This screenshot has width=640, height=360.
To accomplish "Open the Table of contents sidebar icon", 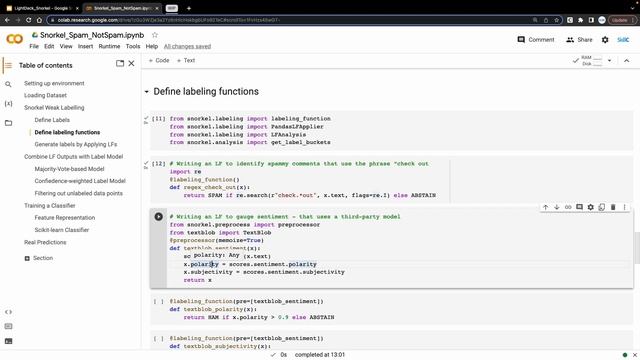I will [8, 65].
